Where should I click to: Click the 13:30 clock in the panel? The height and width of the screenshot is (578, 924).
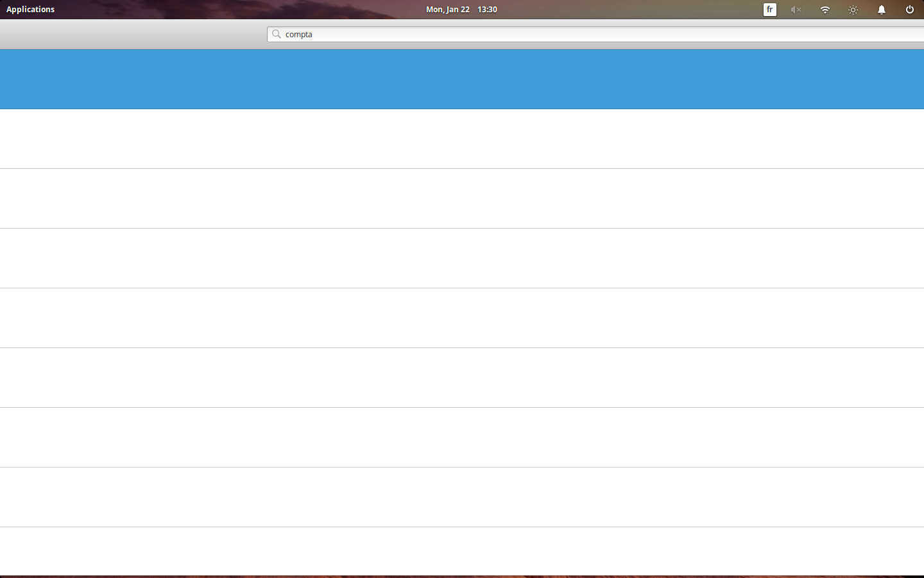coord(487,10)
